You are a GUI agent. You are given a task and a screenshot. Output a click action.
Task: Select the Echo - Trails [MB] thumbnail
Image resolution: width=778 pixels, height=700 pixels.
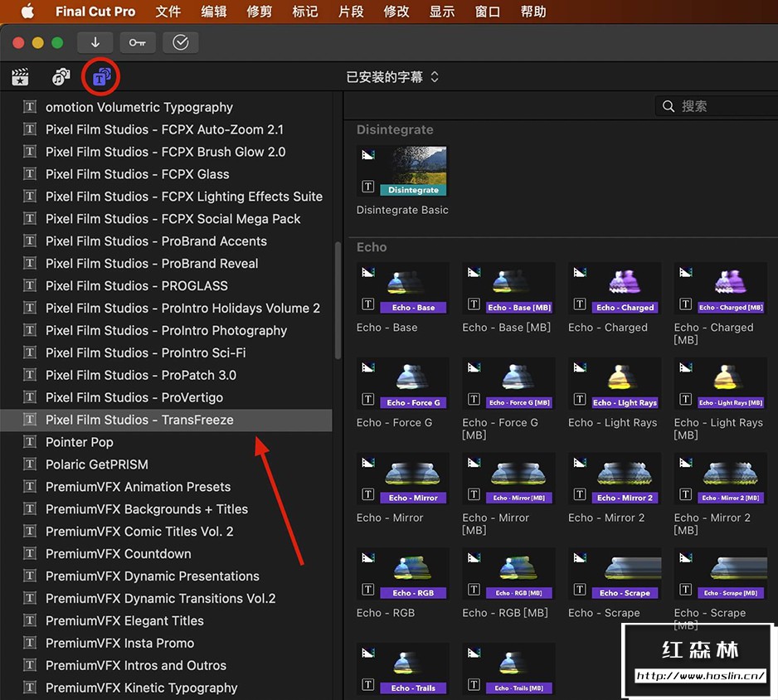point(508,668)
